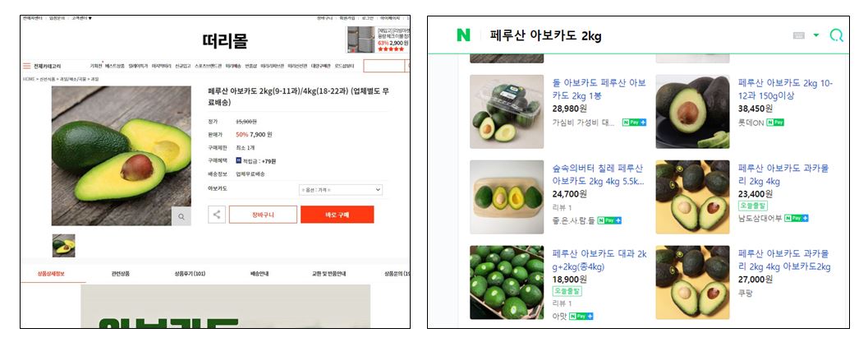Open the 배송안내 tab

click(x=259, y=274)
